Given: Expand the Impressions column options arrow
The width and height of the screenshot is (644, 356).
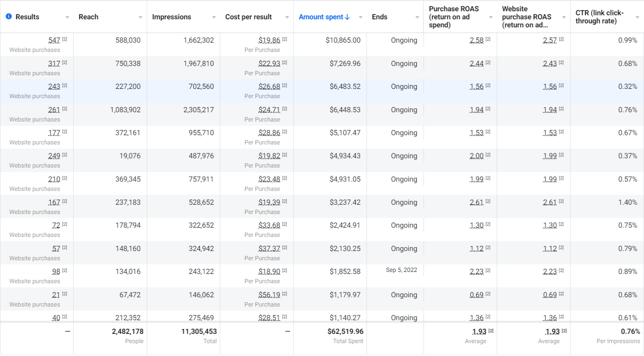Looking at the screenshot, I should 214,17.
